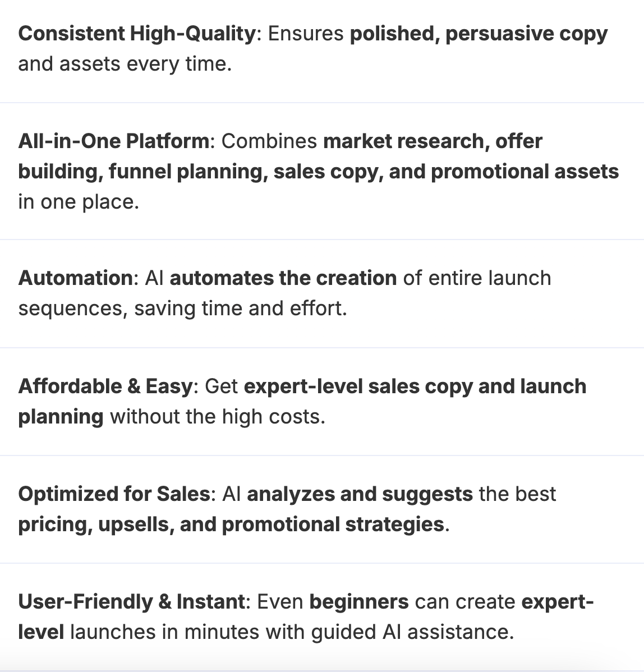Viewport: 644px width, 672px height.
Task: Click bold 'automates the creation' phrase
Action: click(x=283, y=278)
